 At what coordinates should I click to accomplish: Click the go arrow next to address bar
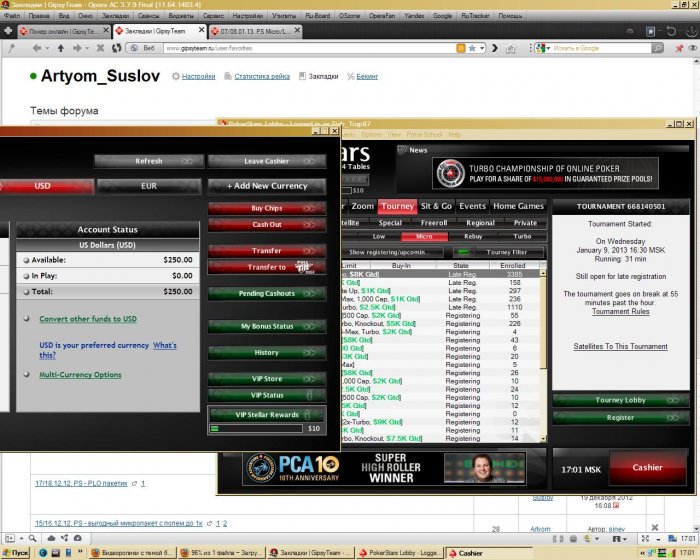495,48
